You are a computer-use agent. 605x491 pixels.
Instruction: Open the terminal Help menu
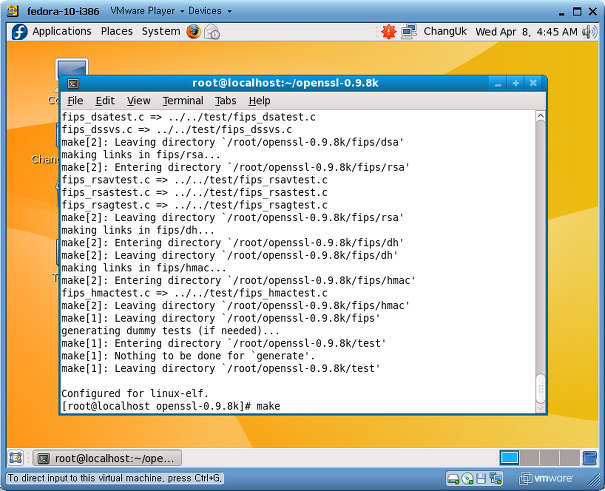259,101
